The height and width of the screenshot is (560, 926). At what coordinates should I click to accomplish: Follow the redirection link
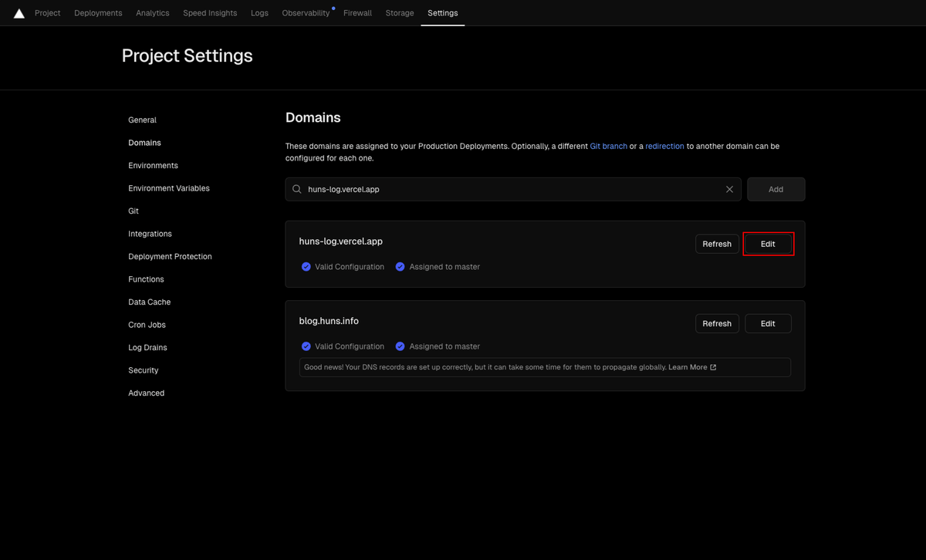(x=664, y=146)
